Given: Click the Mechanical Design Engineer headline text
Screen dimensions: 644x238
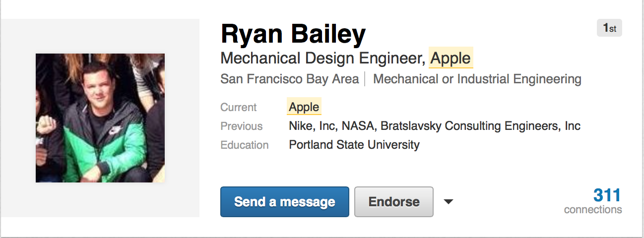Looking at the screenshot, I should (x=323, y=58).
